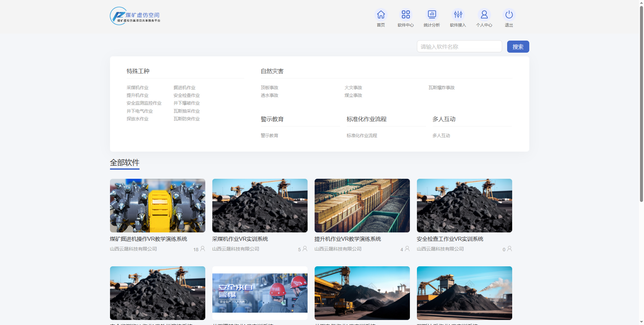Click user count icon for 提升机作业VR教学演练系统
Image resolution: width=644 pixels, height=325 pixels.
(407, 249)
